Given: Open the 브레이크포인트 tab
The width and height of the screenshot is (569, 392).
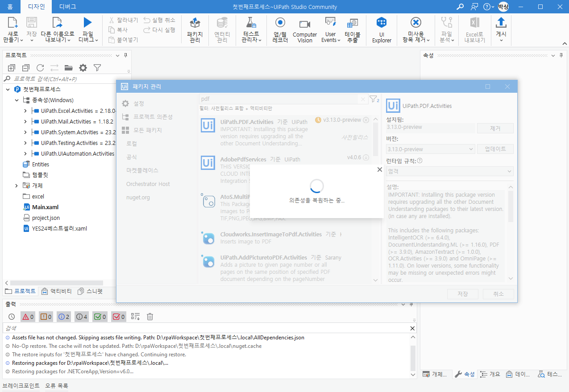Looking at the screenshot, I should 21,386.
